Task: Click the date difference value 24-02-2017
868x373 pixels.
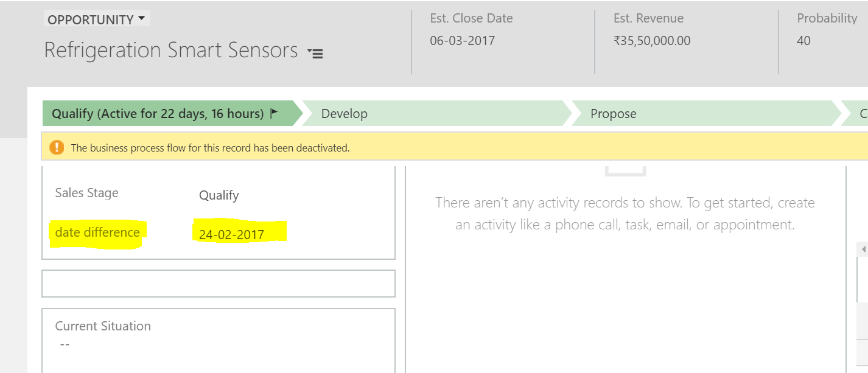Action: coord(232,234)
